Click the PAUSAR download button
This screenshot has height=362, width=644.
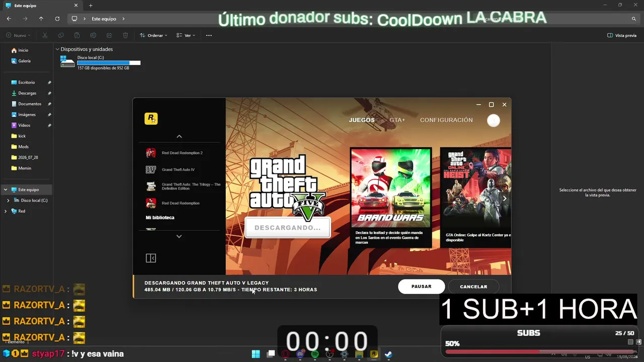click(422, 287)
